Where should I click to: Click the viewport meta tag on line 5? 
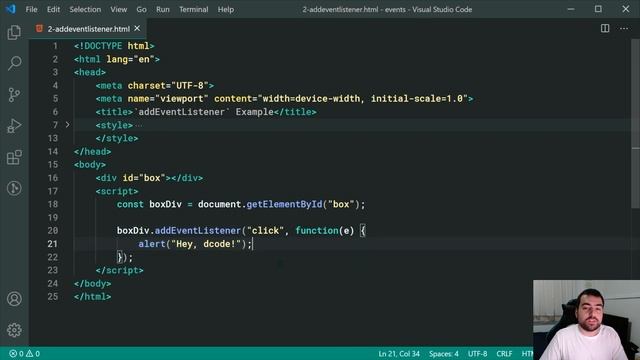click(x=284, y=99)
